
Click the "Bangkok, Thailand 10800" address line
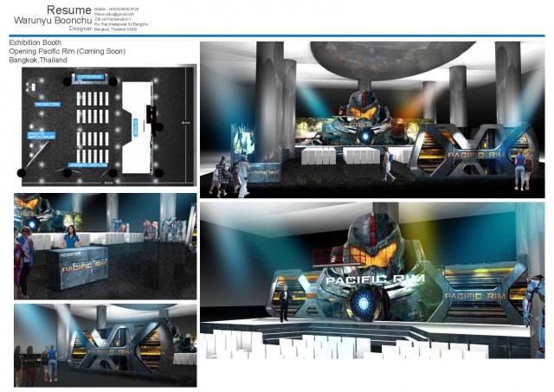coord(115,29)
